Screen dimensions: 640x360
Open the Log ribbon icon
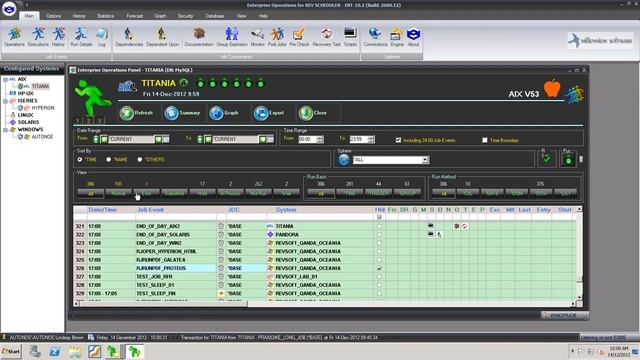click(102, 37)
